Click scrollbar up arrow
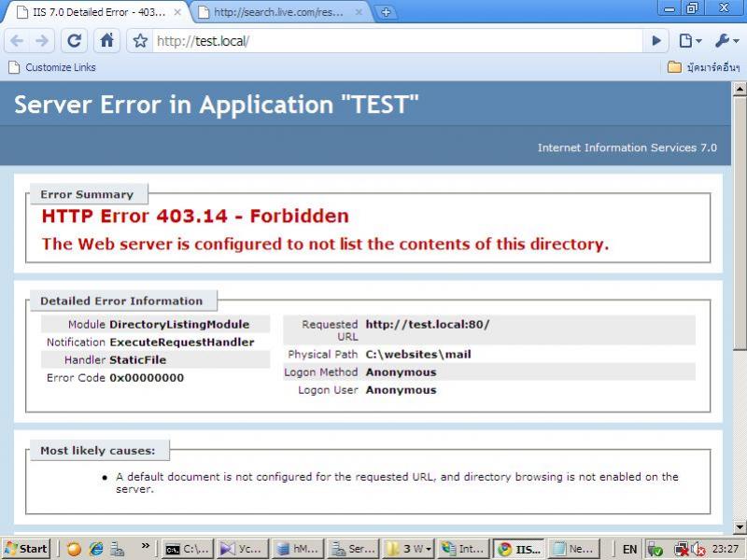The width and height of the screenshot is (747, 560). point(740,89)
